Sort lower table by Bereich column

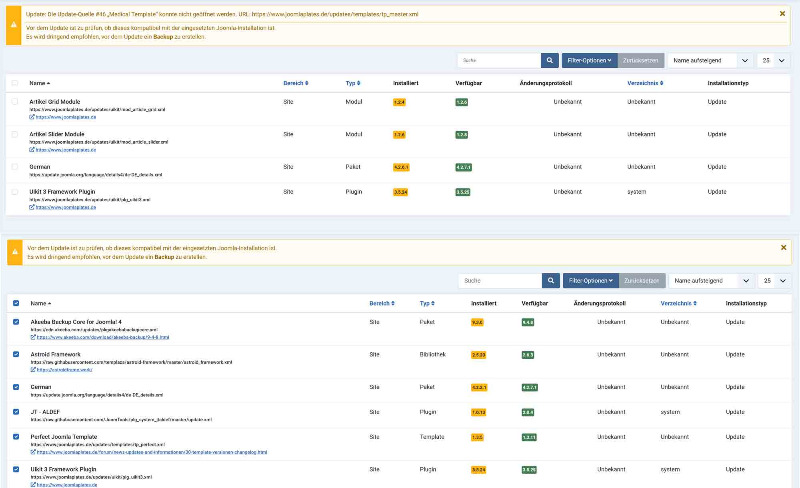[382, 303]
